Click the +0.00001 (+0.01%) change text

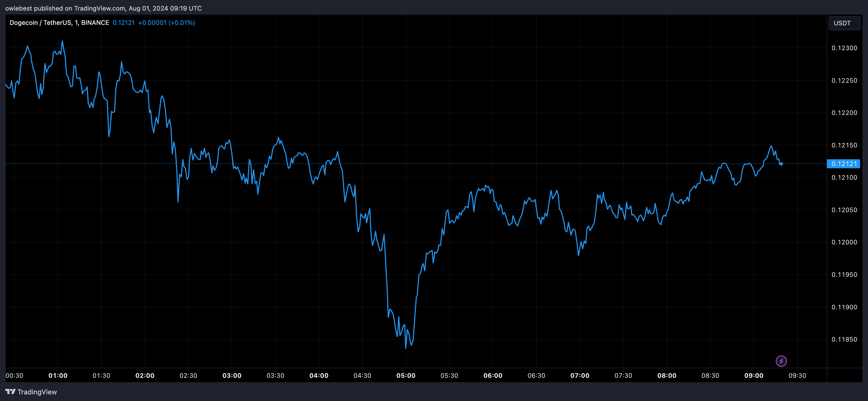tap(166, 22)
